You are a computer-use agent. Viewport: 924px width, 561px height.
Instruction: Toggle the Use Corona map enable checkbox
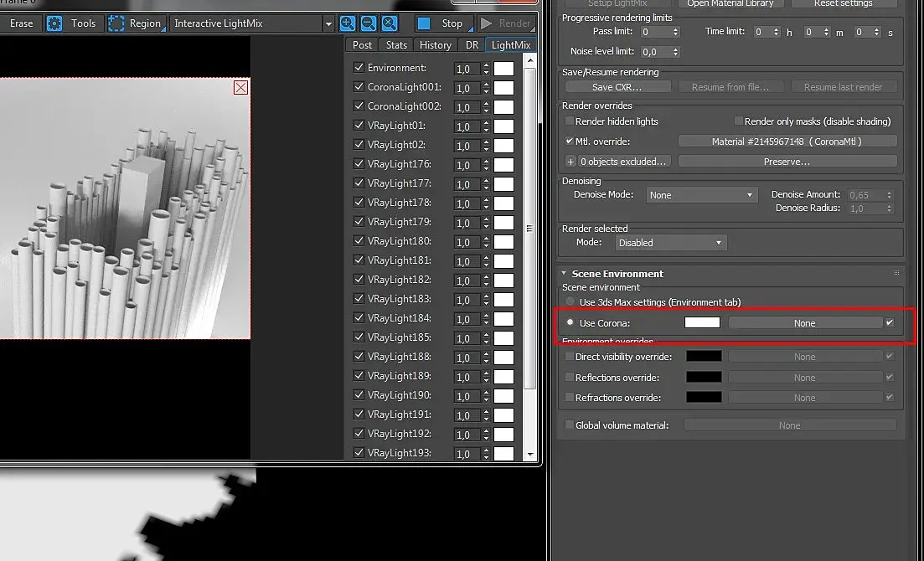click(890, 323)
